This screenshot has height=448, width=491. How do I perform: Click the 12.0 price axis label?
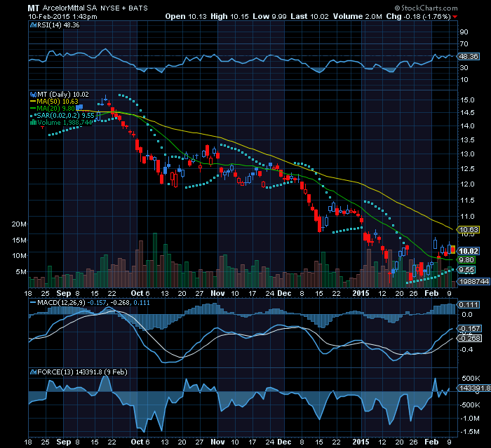click(467, 184)
